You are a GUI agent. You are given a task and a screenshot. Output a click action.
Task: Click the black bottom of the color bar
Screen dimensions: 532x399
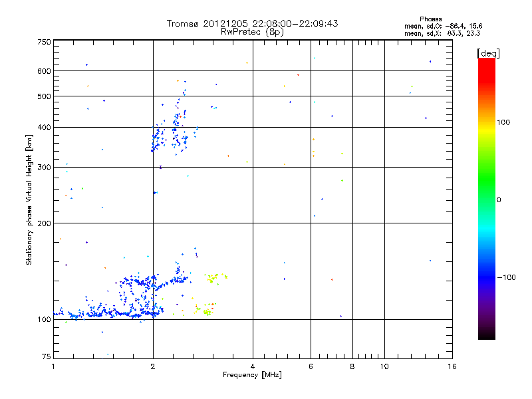pyautogui.click(x=487, y=334)
